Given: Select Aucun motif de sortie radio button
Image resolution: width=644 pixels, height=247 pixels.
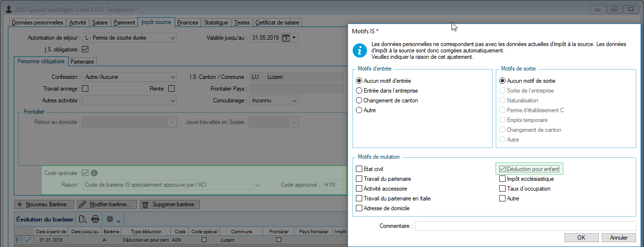Looking at the screenshot, I should (502, 81).
